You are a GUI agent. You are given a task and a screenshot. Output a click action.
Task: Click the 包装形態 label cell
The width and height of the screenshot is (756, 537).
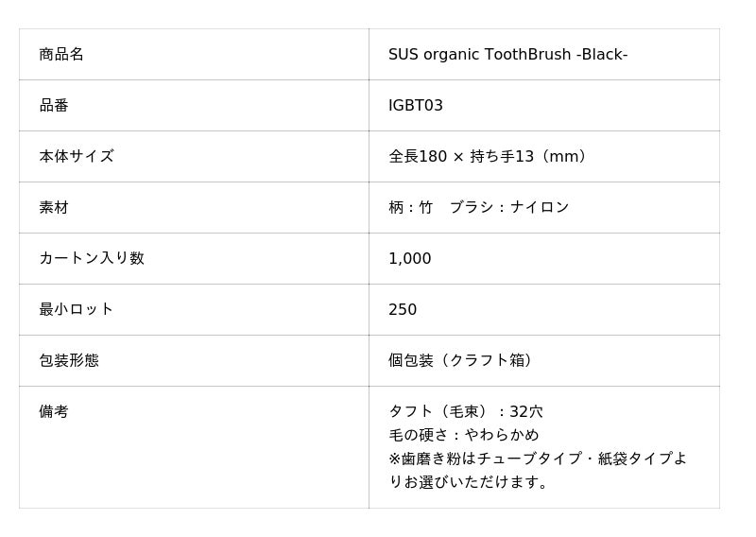(69, 361)
